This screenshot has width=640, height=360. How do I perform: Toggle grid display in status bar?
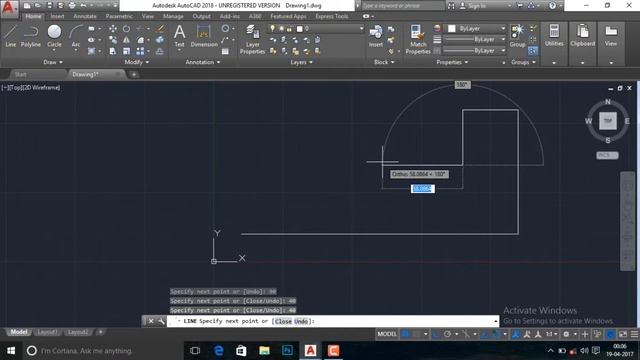pyautogui.click(x=405, y=334)
